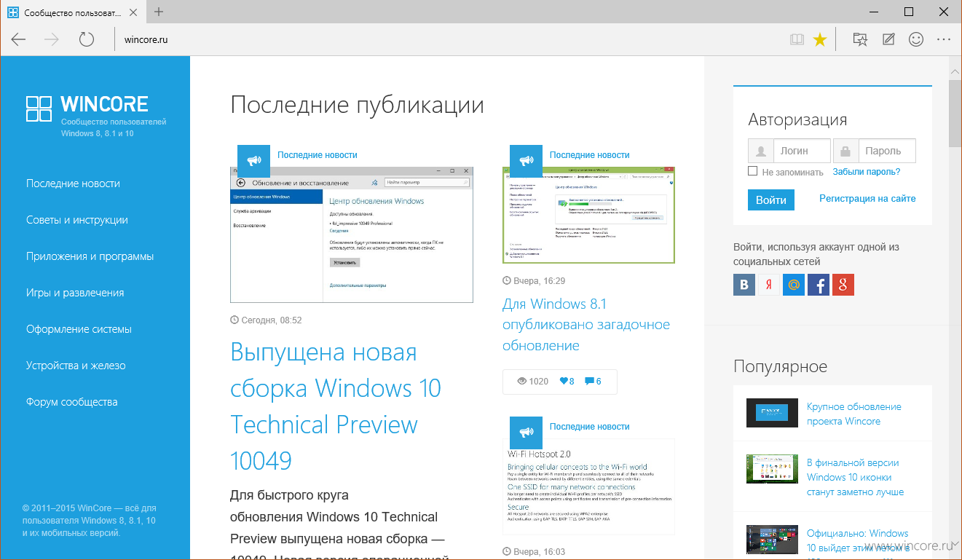Open Последние новости in sidebar

[x=73, y=184]
